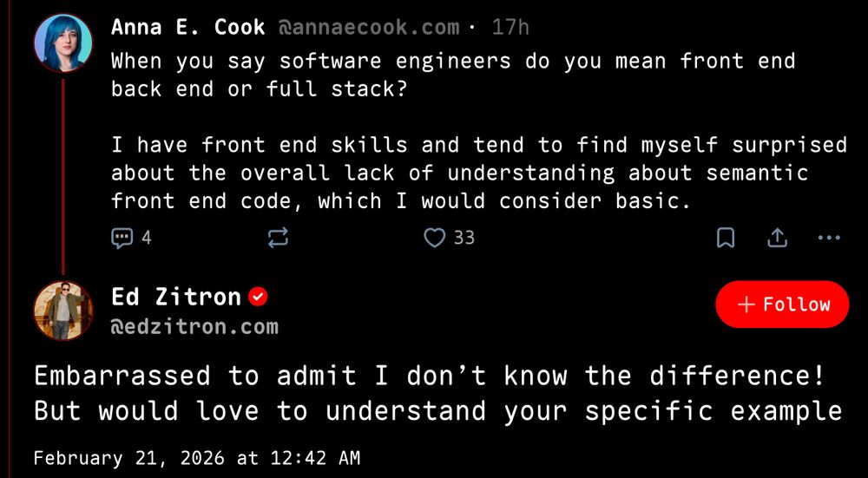Open the @edzitron.com handle link

click(x=194, y=327)
